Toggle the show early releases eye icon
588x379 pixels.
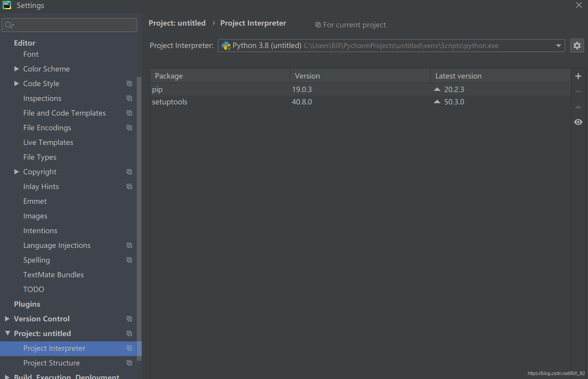pos(578,122)
